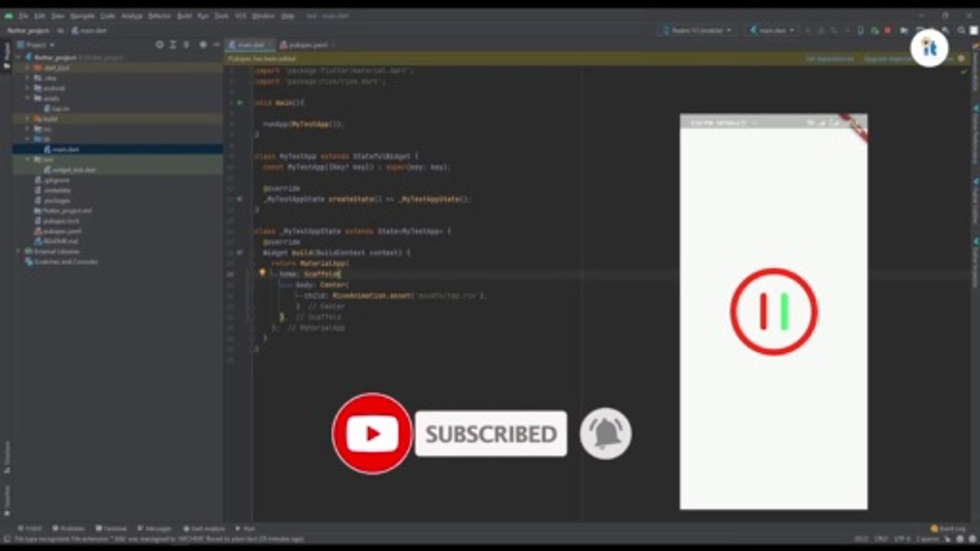
Task: Click the locate file target icon in Project panel
Action: (159, 44)
